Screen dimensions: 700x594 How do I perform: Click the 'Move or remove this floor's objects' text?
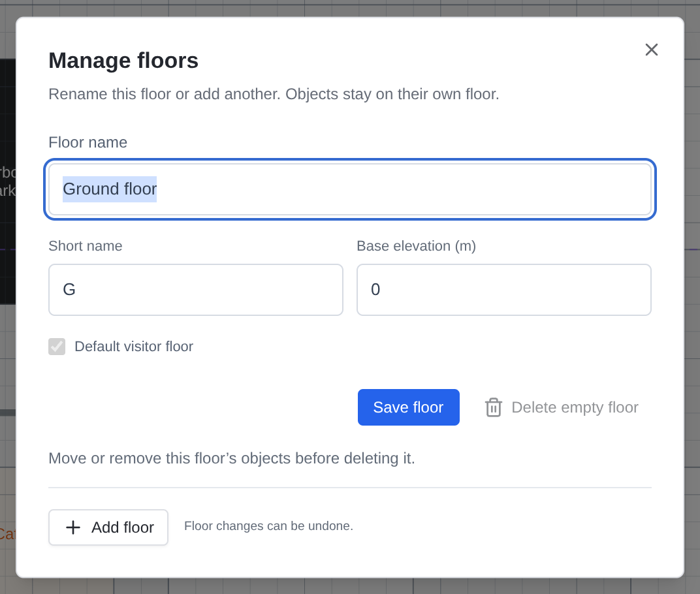coord(232,458)
